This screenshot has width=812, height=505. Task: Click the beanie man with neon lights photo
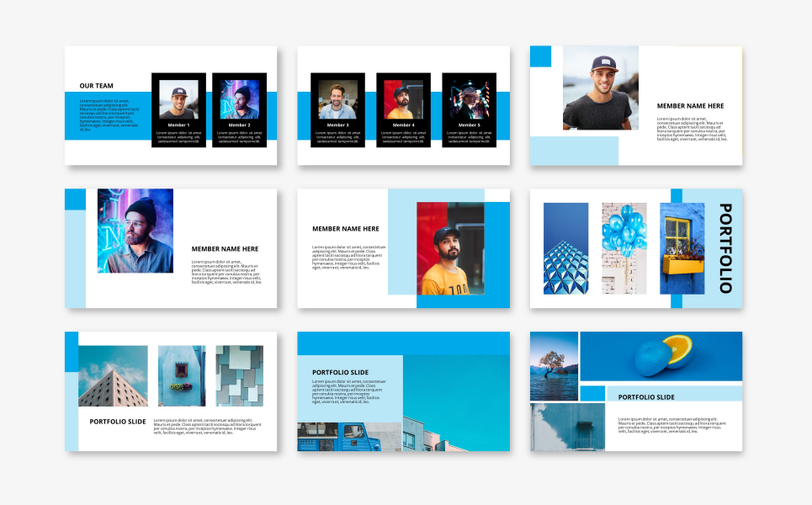tap(135, 231)
